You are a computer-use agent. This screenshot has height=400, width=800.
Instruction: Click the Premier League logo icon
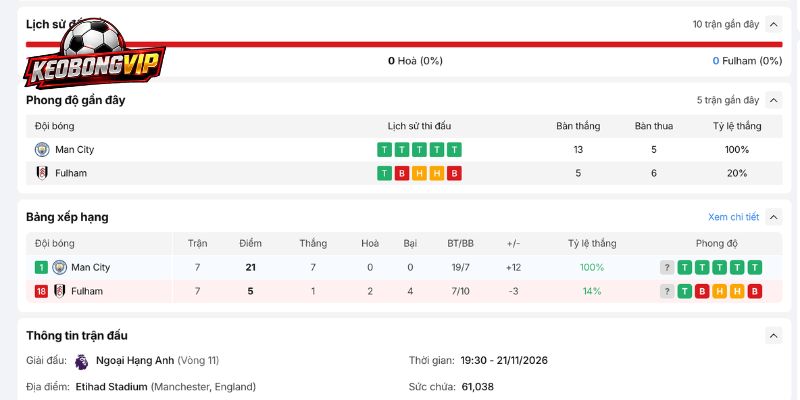point(81,361)
